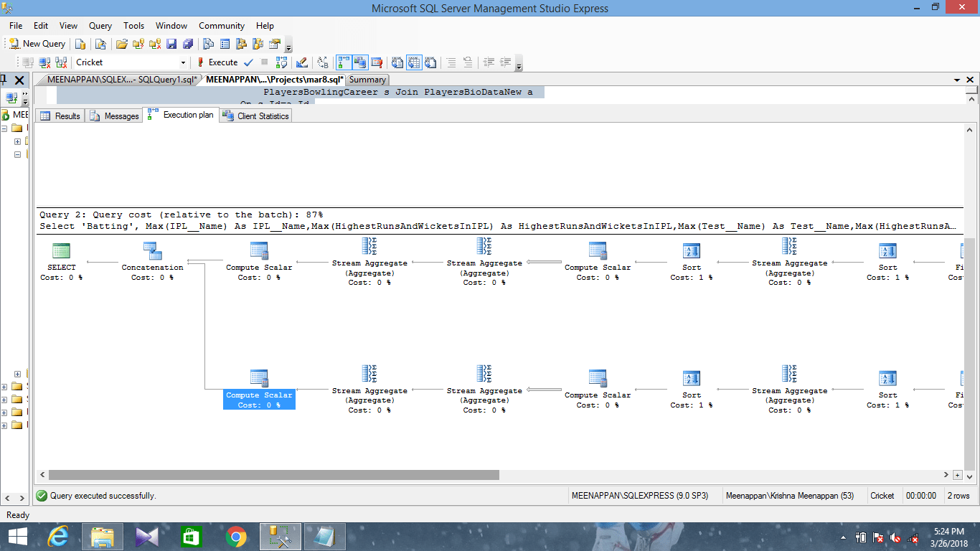Save the current query file
The image size is (980, 551).
tap(171, 44)
